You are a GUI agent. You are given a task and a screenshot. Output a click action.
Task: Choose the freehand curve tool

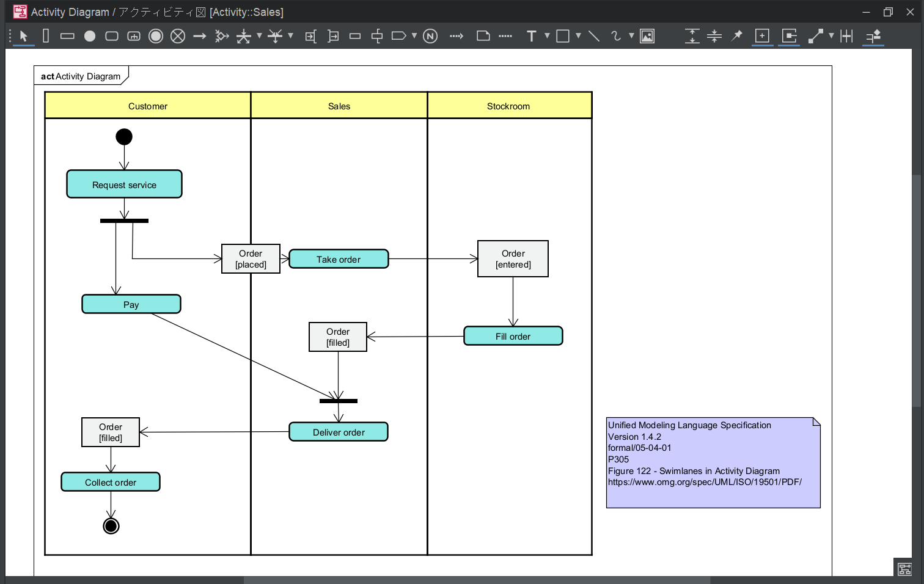[615, 36]
